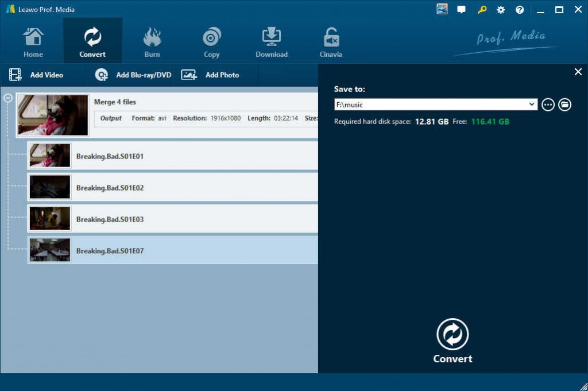Click the 1916x1080 resolution value

[x=225, y=118]
